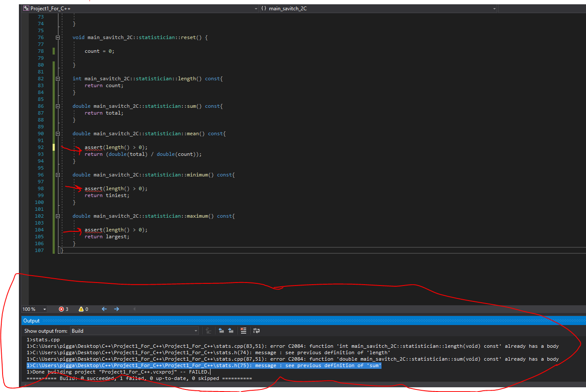
Task: Click the 'return total;' statement
Action: tap(104, 113)
